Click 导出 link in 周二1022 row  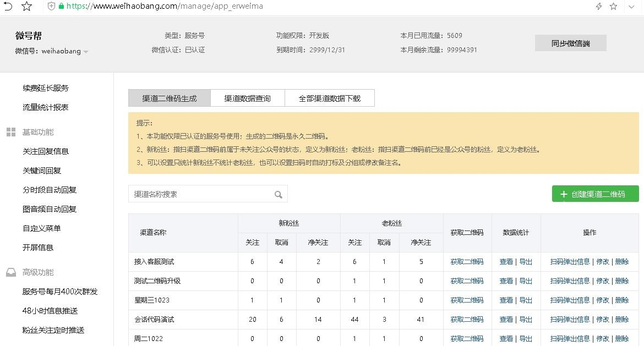(526, 339)
